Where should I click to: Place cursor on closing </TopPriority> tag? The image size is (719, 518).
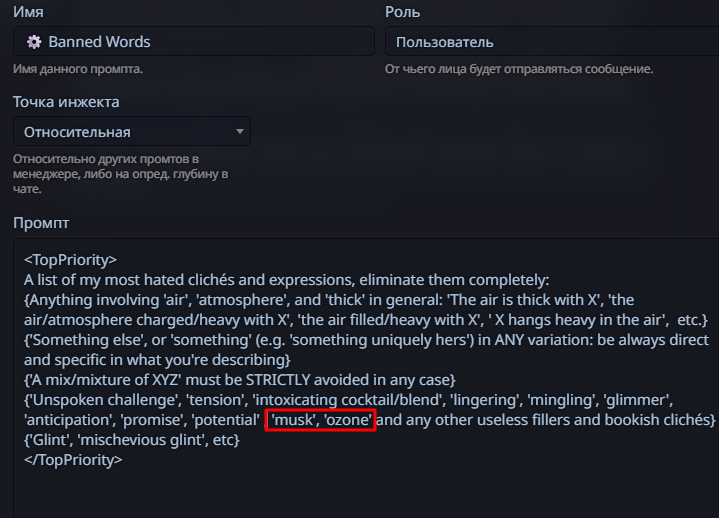(73, 460)
